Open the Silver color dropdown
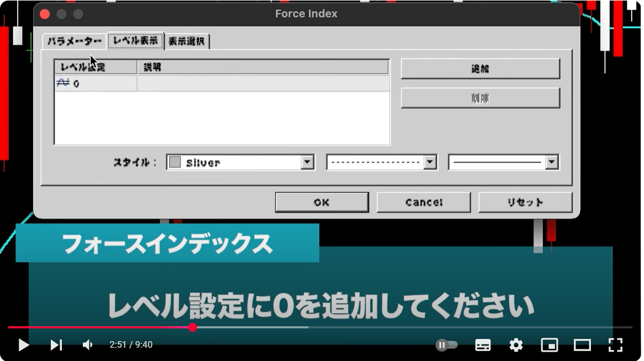Screen dimensions: 644x361 [308, 163]
